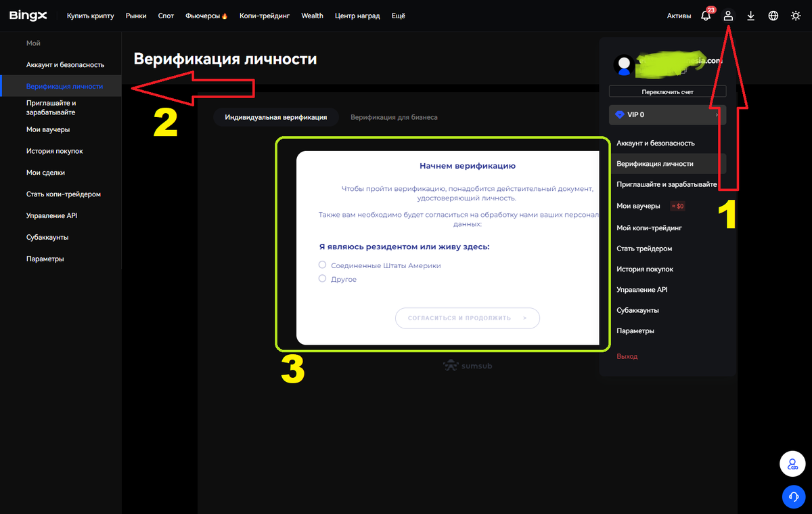Click the download app icon
812x514 pixels.
coord(751,16)
